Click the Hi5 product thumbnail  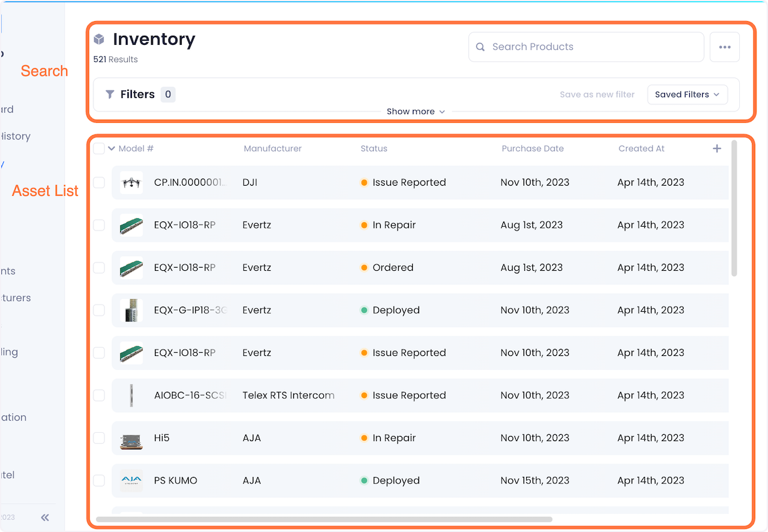(x=131, y=438)
